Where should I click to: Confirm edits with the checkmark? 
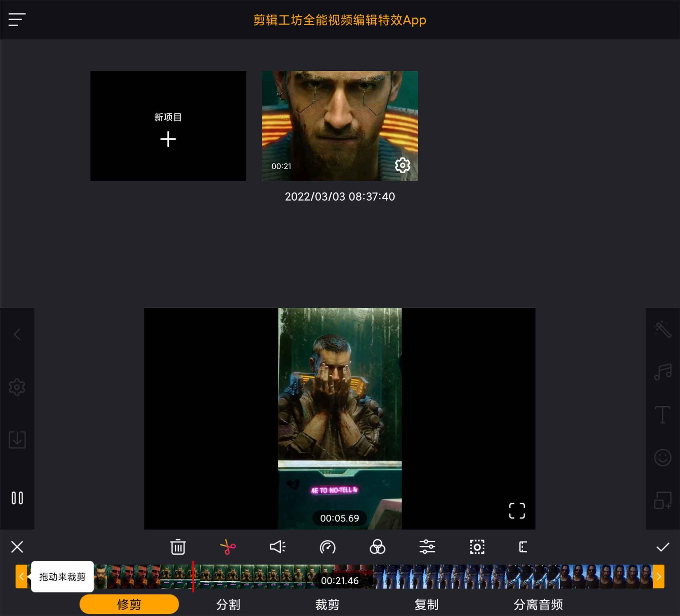pyautogui.click(x=663, y=547)
